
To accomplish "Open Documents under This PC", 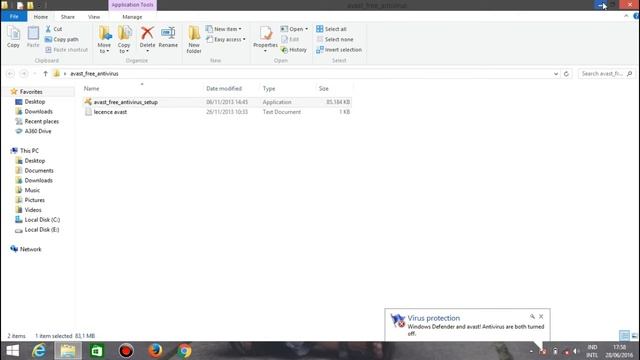I will [39, 170].
